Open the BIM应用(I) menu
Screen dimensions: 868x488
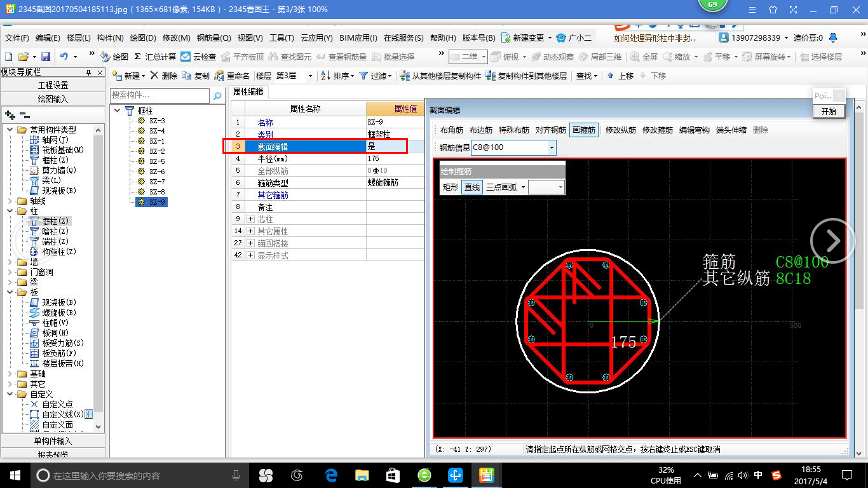pyautogui.click(x=358, y=38)
